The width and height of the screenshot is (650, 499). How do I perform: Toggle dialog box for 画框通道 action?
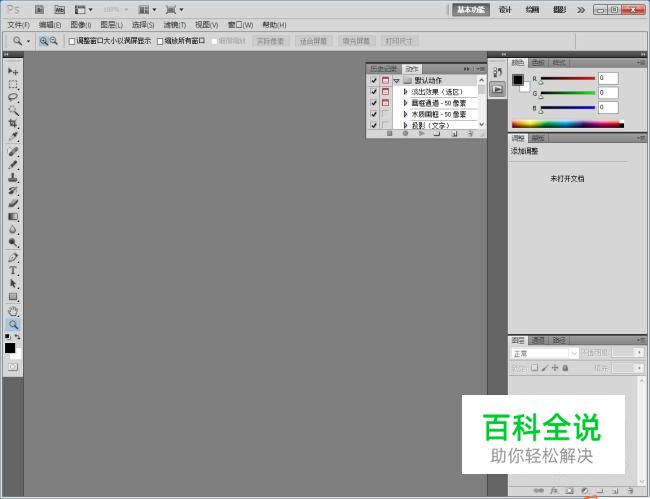coord(386,103)
